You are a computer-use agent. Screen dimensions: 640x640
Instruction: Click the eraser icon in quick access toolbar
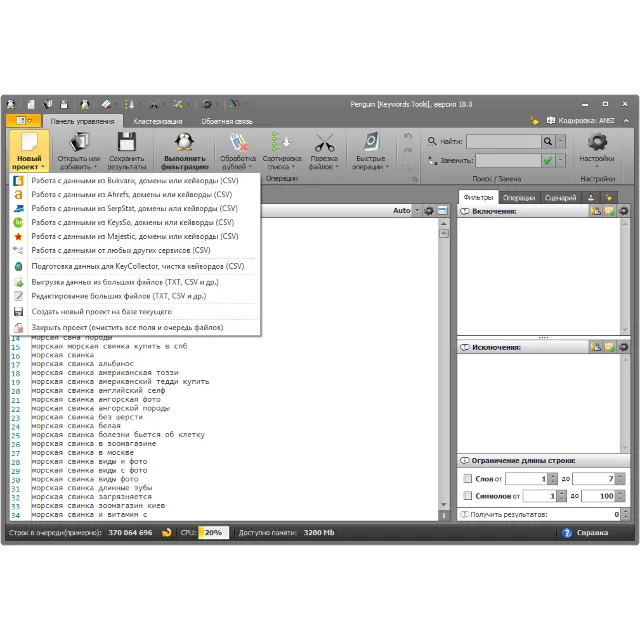coord(107,104)
